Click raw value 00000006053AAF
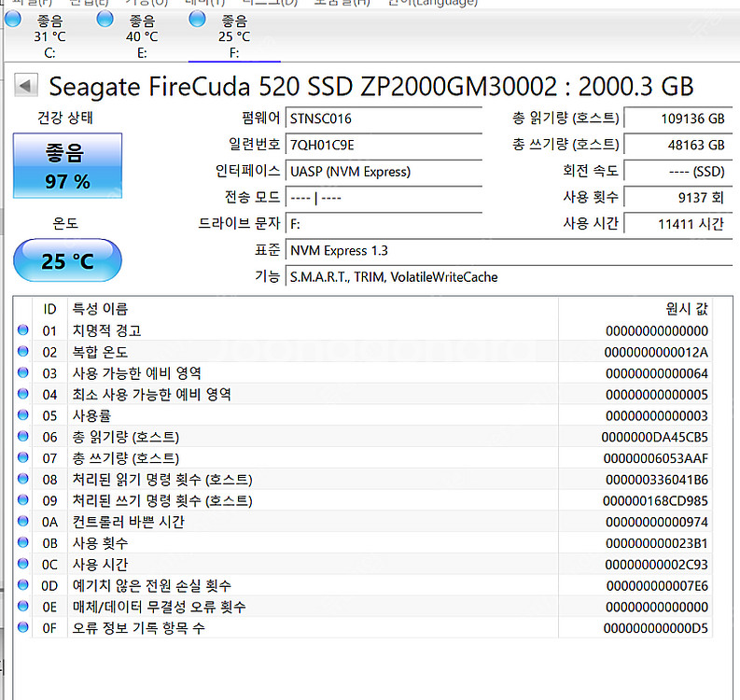The image size is (740, 700). 655,458
